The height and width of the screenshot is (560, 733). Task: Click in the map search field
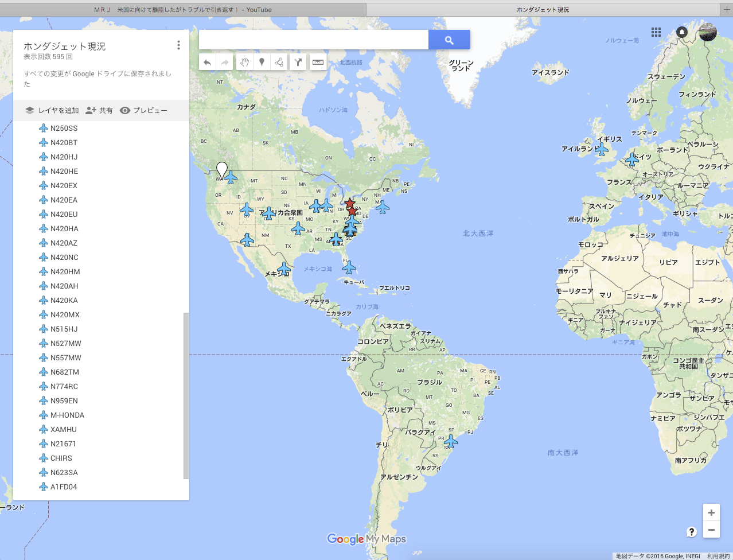click(314, 40)
